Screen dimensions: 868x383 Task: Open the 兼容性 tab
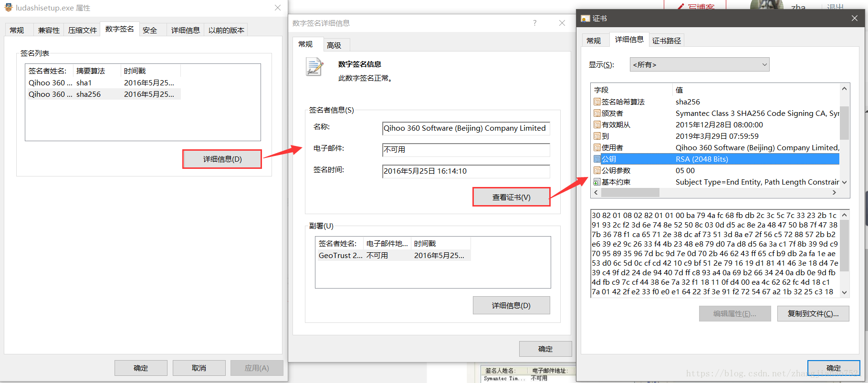pos(49,30)
